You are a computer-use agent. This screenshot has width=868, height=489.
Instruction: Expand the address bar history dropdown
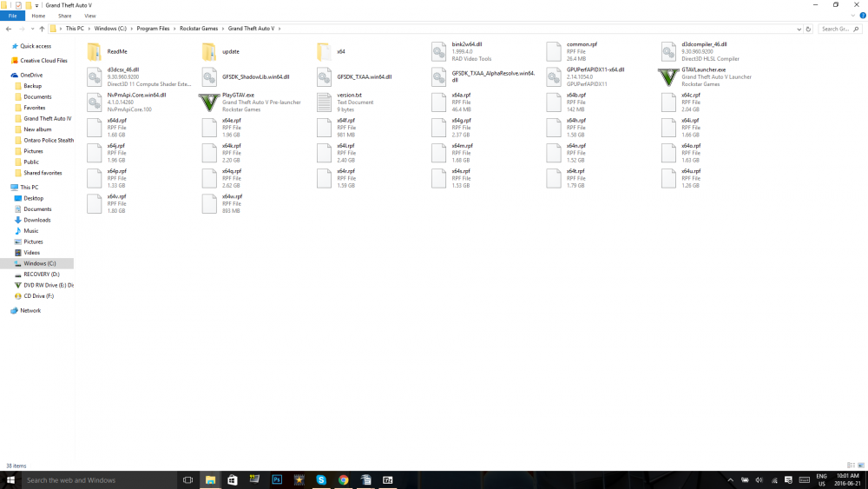pos(799,29)
